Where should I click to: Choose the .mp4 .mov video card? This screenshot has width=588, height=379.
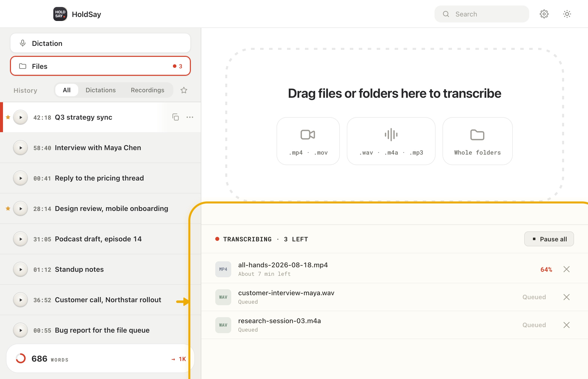point(308,141)
